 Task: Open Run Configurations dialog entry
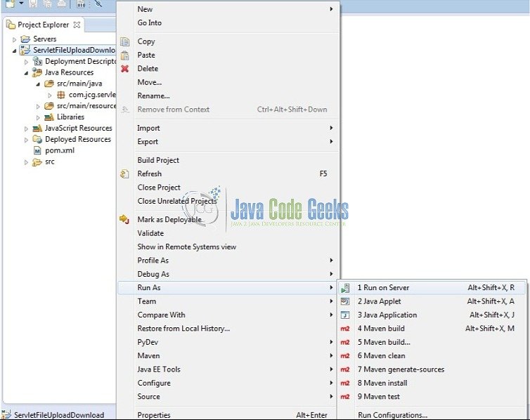tap(432, 415)
